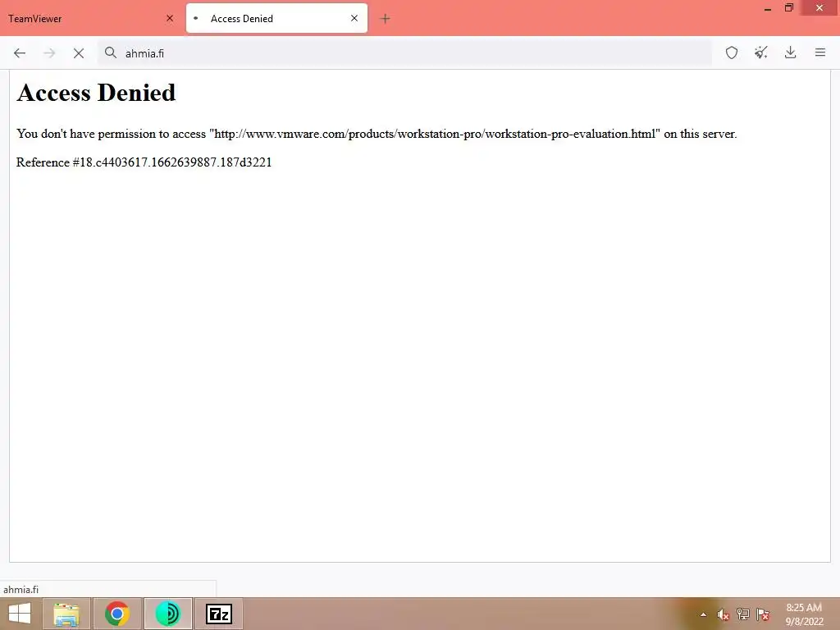
Task: Open the Action Center flag icon
Action: coord(762,614)
